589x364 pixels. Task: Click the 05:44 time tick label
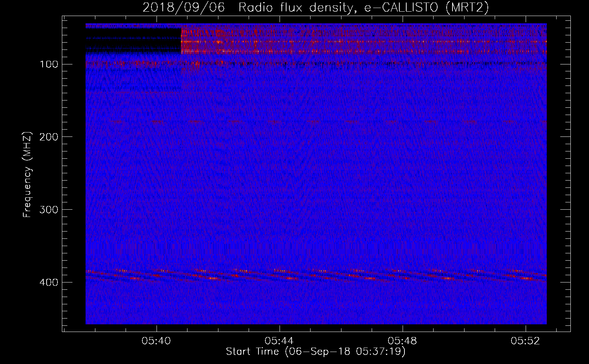279,341
